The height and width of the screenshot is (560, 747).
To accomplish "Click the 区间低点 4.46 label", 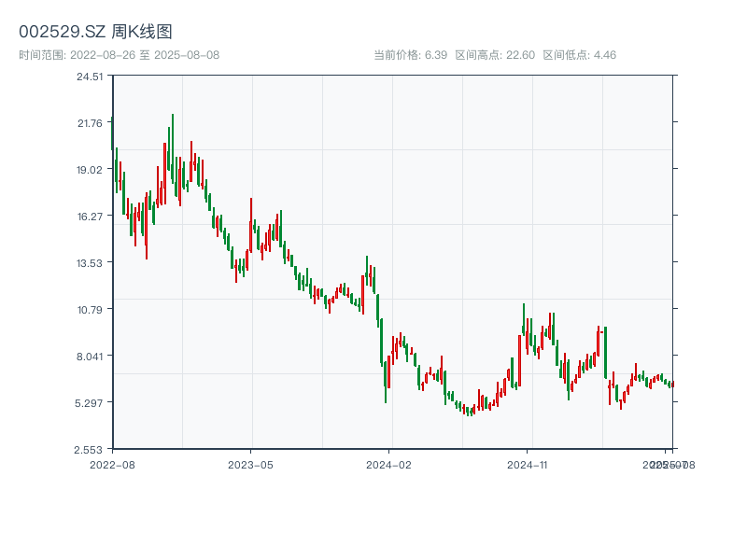I will pyautogui.click(x=579, y=55).
